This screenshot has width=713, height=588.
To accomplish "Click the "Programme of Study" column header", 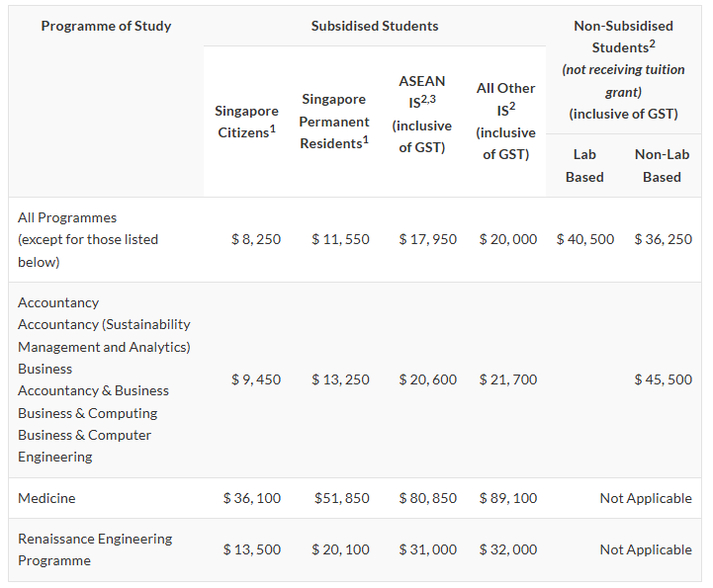I will click(x=106, y=26).
